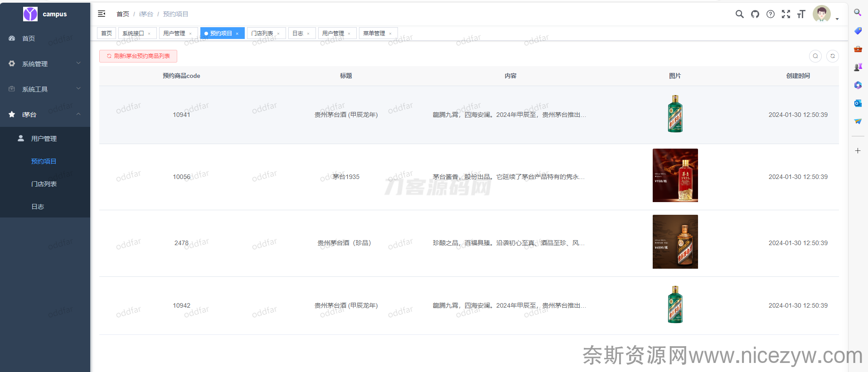Click the campus logo icon
The height and width of the screenshot is (372, 868).
pyautogui.click(x=30, y=14)
